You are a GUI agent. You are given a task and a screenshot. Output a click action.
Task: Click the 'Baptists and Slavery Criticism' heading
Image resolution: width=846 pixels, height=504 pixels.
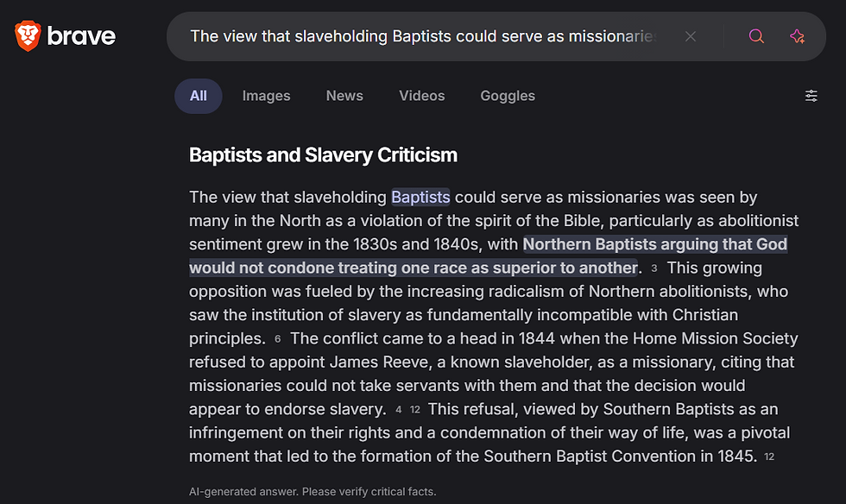(x=323, y=155)
